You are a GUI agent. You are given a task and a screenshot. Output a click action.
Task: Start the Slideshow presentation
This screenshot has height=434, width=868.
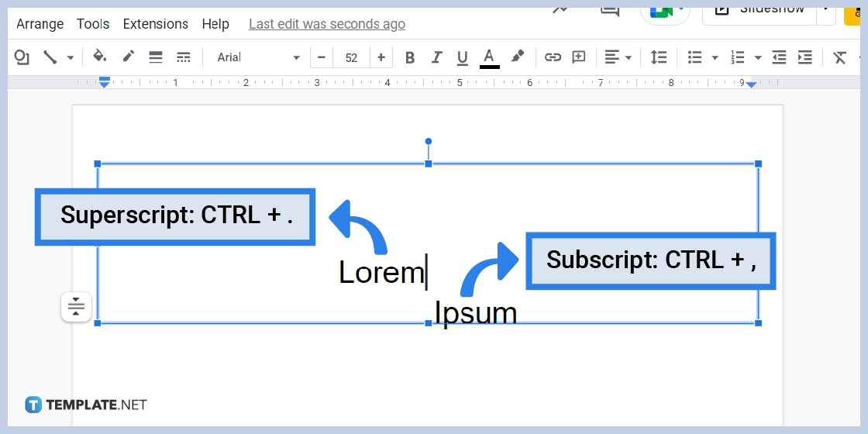pyautogui.click(x=760, y=12)
